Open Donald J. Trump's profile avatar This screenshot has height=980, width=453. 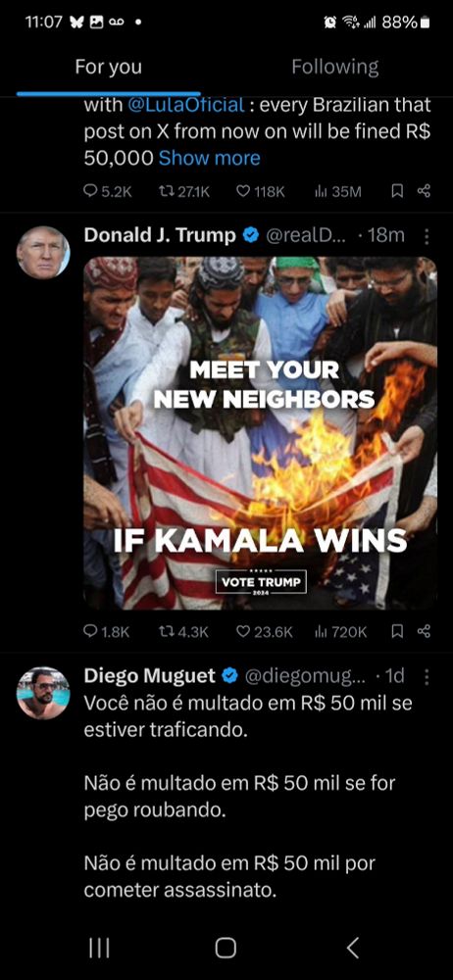42,252
